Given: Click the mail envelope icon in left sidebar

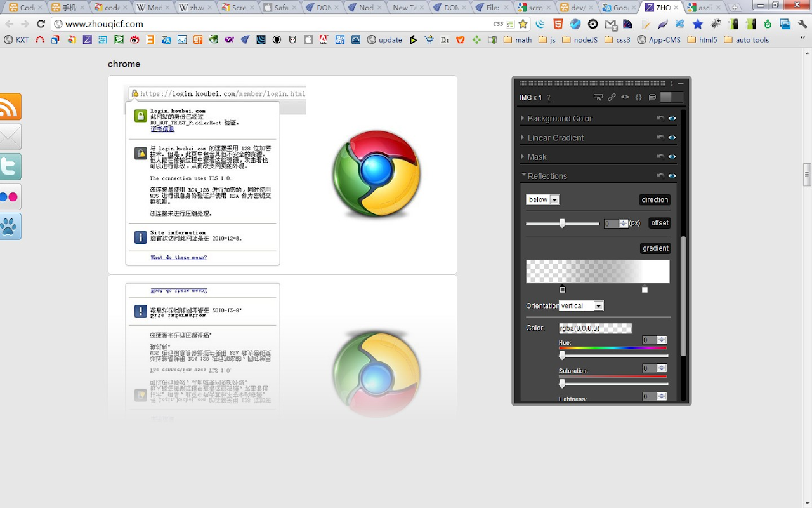Looking at the screenshot, I should point(10,137).
